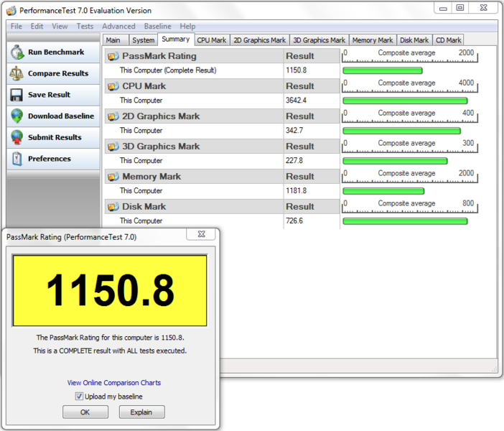Click the icon beside CPU Mark heading
504x431 pixels.
click(x=113, y=86)
